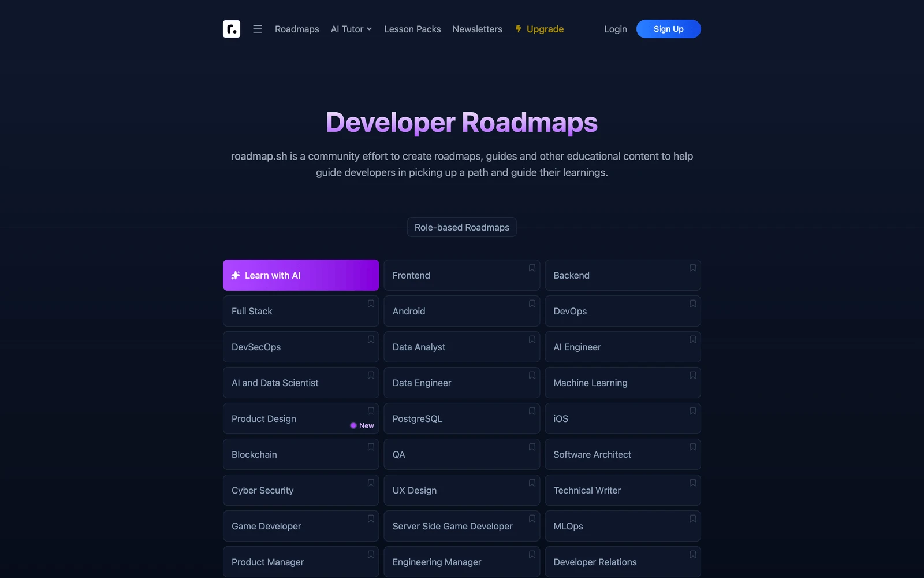This screenshot has width=924, height=578.
Task: Click the roadmap.sh logo icon
Action: 232,29
